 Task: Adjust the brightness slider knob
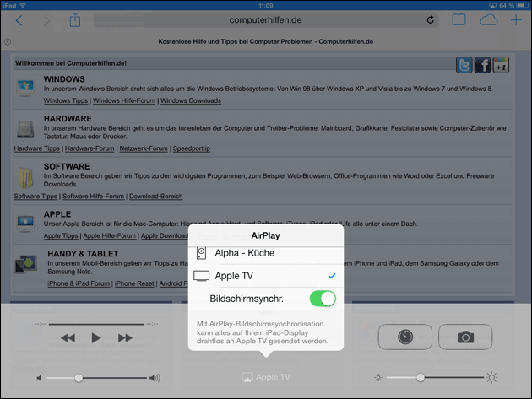[x=421, y=377]
